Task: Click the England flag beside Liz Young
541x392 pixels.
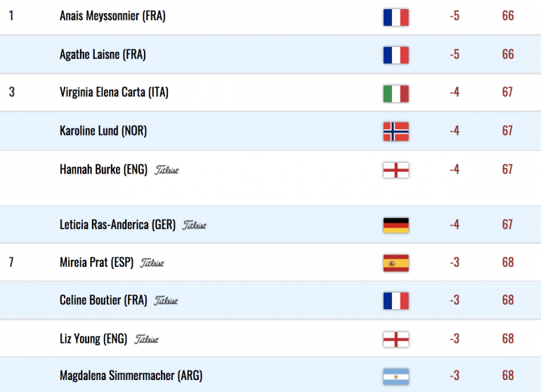Action: coord(396,339)
